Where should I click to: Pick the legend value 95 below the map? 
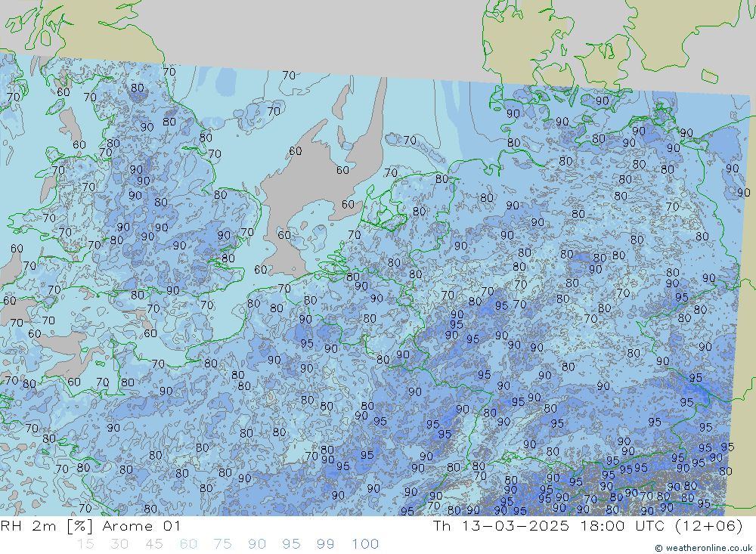coord(291,544)
